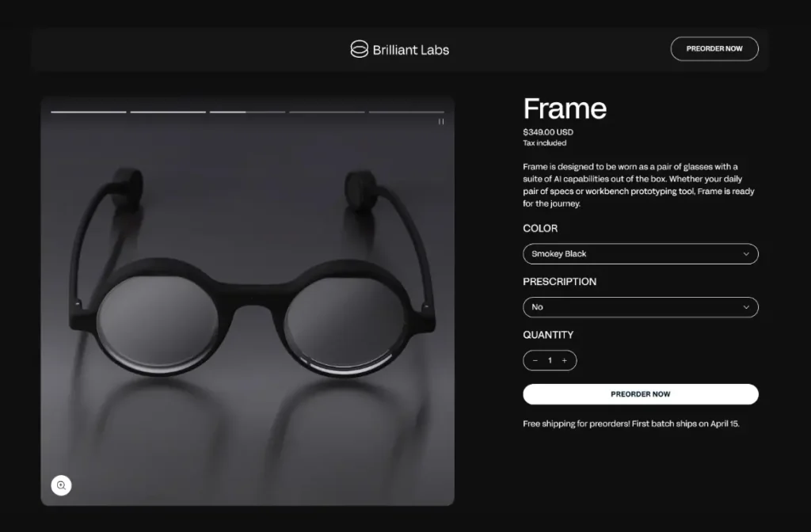
Task: Jump to the fourth slideshow progress segment
Action: (327, 112)
